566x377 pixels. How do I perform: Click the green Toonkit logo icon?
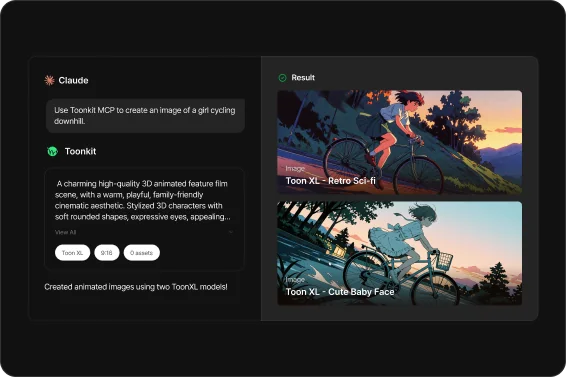coord(53,151)
